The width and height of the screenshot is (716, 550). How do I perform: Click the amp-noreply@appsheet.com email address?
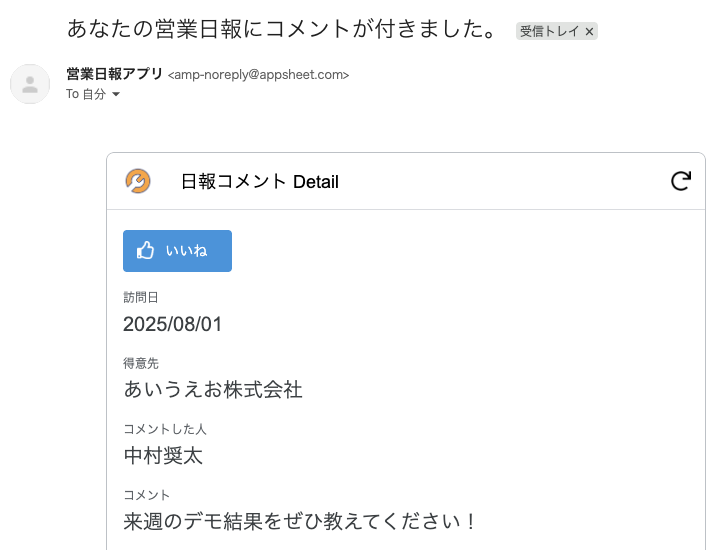click(258, 74)
